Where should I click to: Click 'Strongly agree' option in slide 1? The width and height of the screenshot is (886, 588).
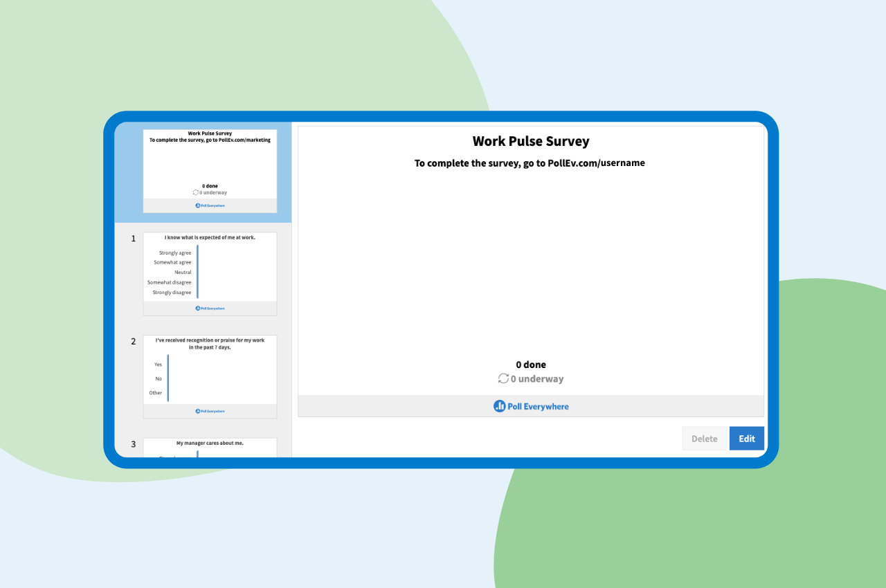175,253
